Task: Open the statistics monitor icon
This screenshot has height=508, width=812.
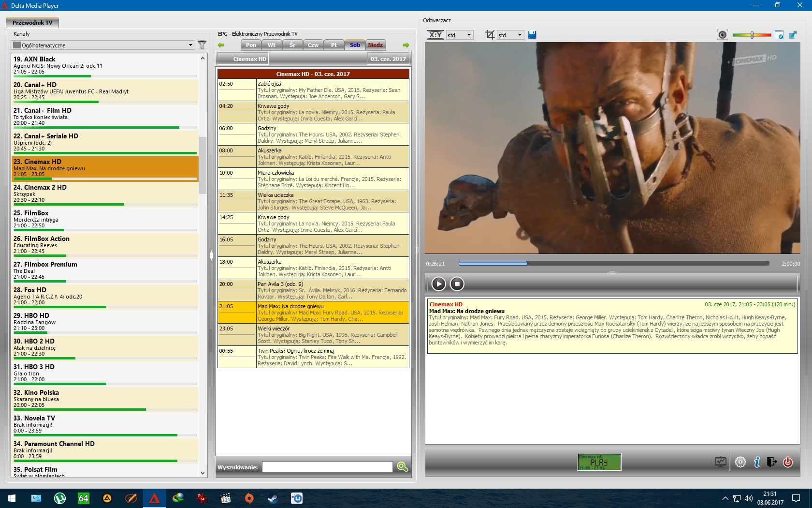Action: point(721,462)
